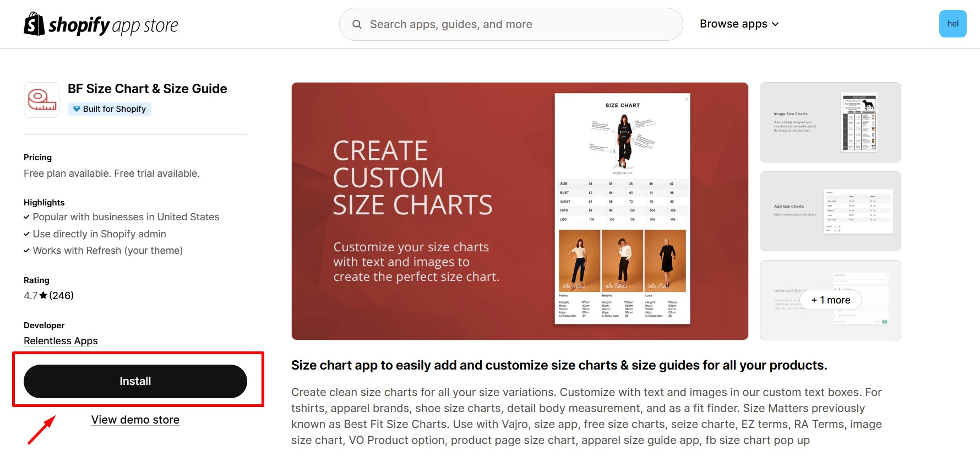Click the Built for Shopify label
The height and width of the screenshot is (461, 980).
click(115, 109)
